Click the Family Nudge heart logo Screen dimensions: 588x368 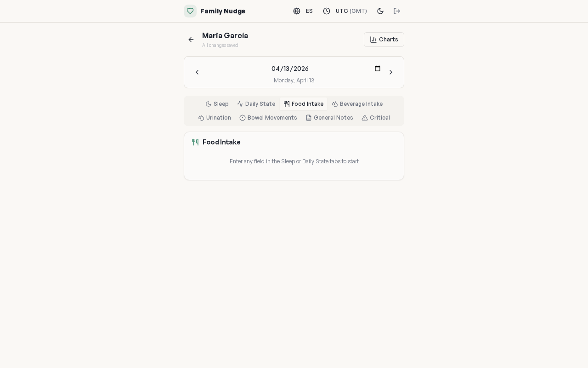coord(190,11)
